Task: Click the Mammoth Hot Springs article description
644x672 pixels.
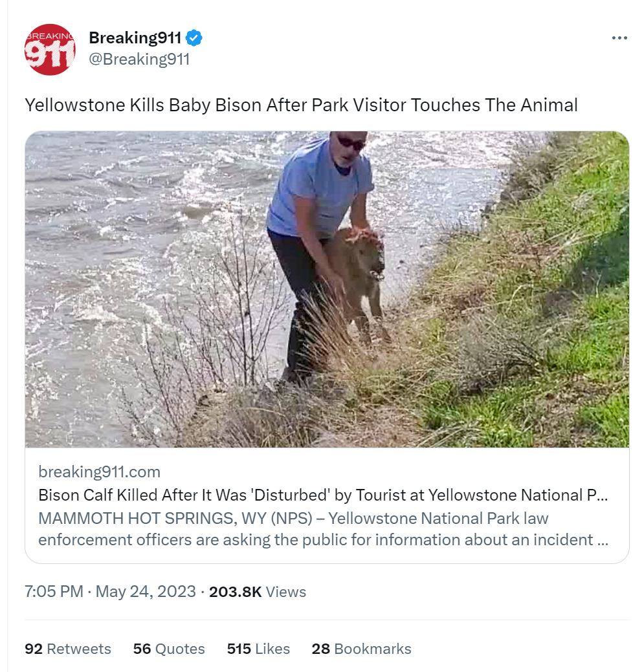Action: [x=323, y=529]
